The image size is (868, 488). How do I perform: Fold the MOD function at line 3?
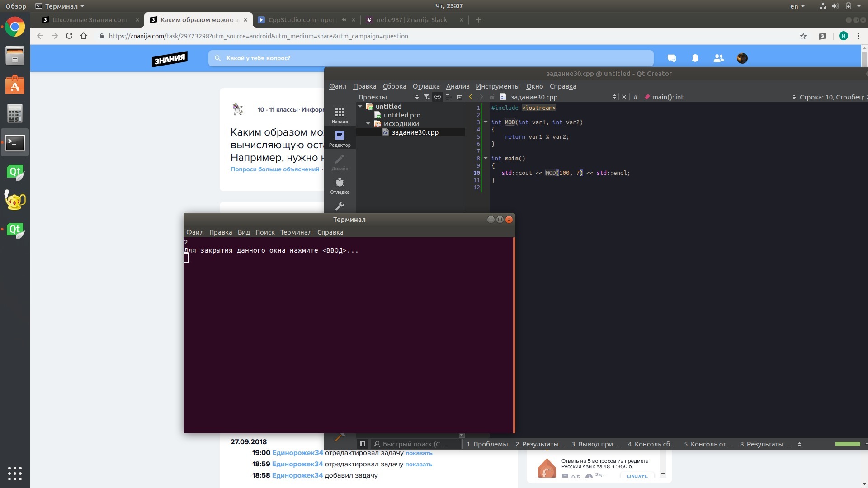coord(486,122)
